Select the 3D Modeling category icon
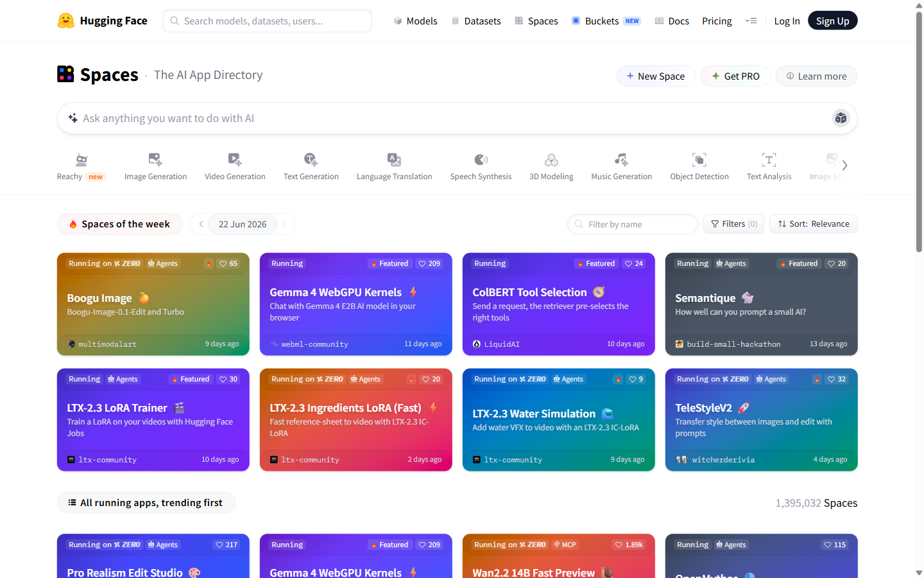This screenshot has height=578, width=924. (x=551, y=159)
